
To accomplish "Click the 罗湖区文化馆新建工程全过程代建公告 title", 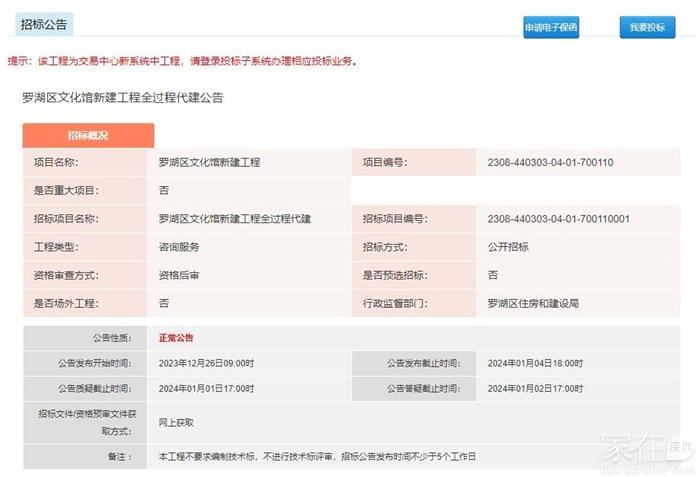I will pos(122,98).
